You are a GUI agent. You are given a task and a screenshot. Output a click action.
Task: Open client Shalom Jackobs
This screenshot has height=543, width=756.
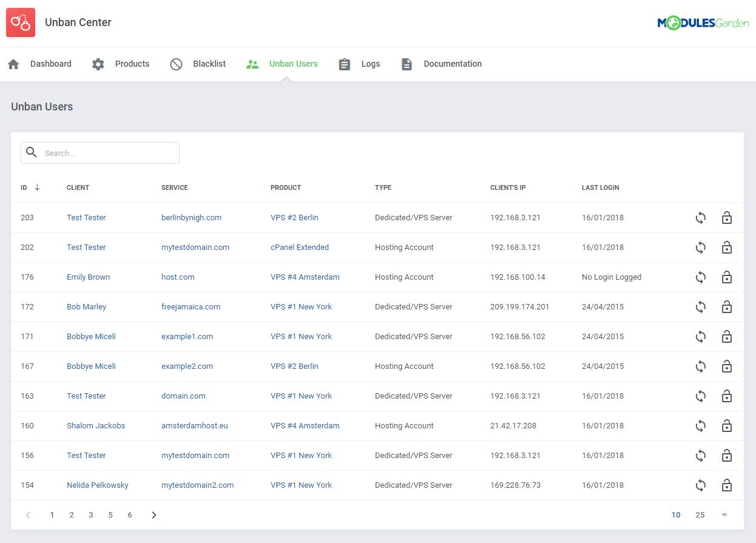(96, 426)
